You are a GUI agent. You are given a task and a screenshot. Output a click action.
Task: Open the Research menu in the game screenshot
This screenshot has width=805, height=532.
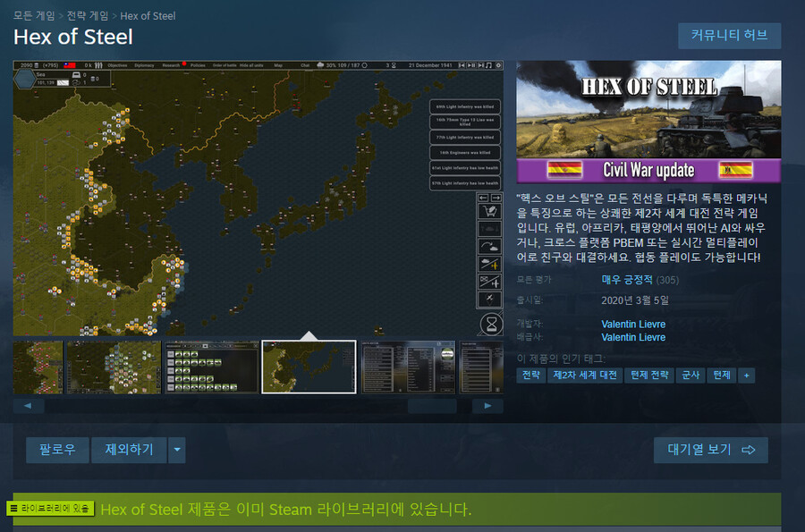pyautogui.click(x=170, y=66)
